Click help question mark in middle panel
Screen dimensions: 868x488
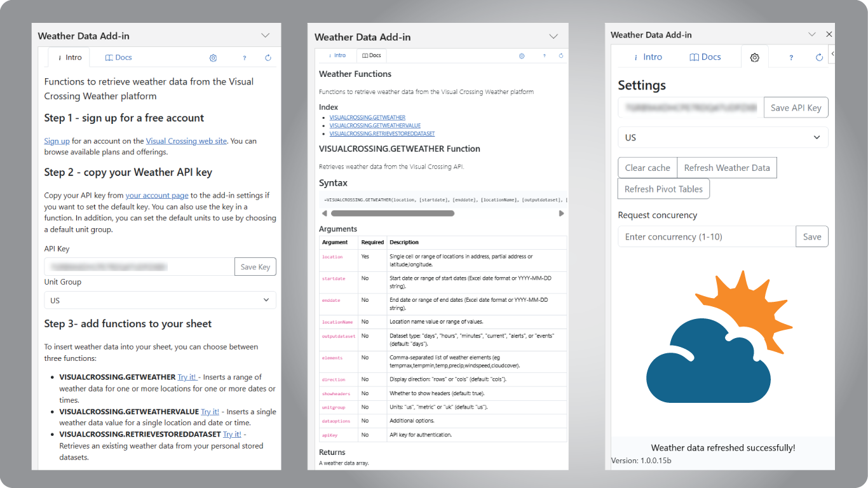click(544, 56)
